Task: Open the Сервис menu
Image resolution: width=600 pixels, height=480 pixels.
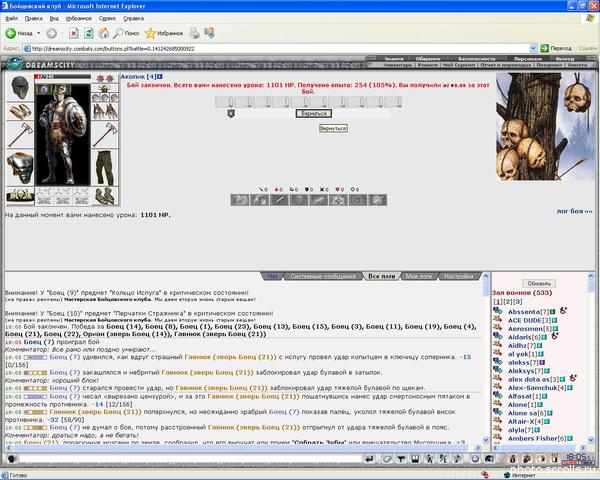Action: [108, 18]
